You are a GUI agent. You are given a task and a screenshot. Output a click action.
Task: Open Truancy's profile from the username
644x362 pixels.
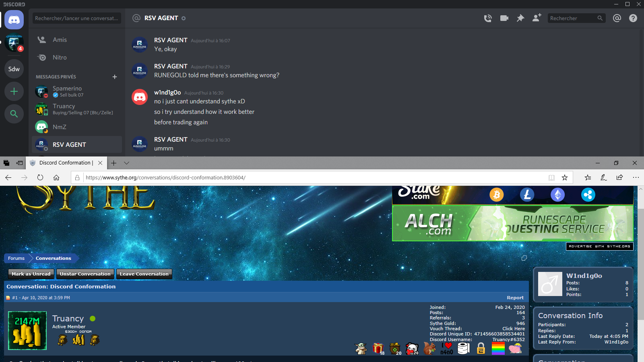68,319
